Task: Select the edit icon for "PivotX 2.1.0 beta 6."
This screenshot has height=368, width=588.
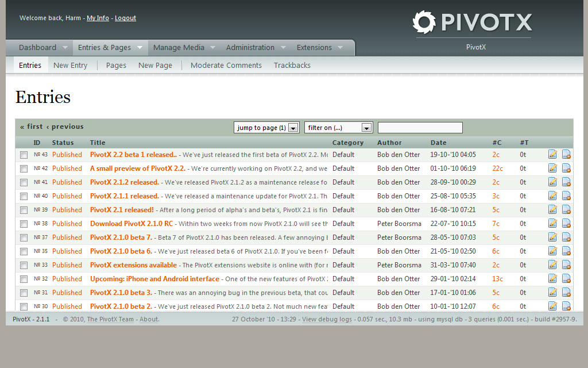Action: (x=552, y=251)
